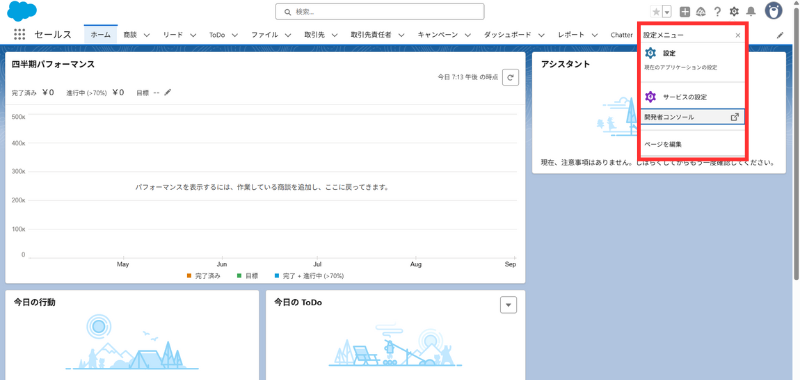
Task: Refresh the 四半期パフォーマンス chart
Action: [510, 78]
